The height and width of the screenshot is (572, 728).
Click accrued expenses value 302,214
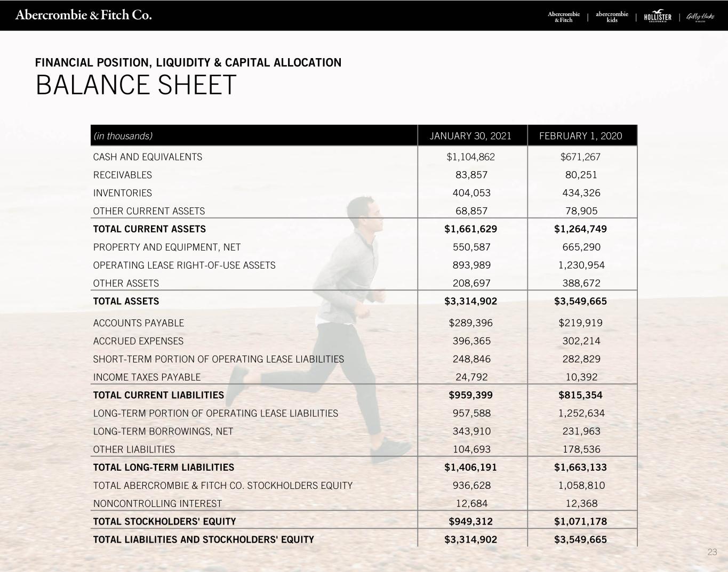coord(581,341)
